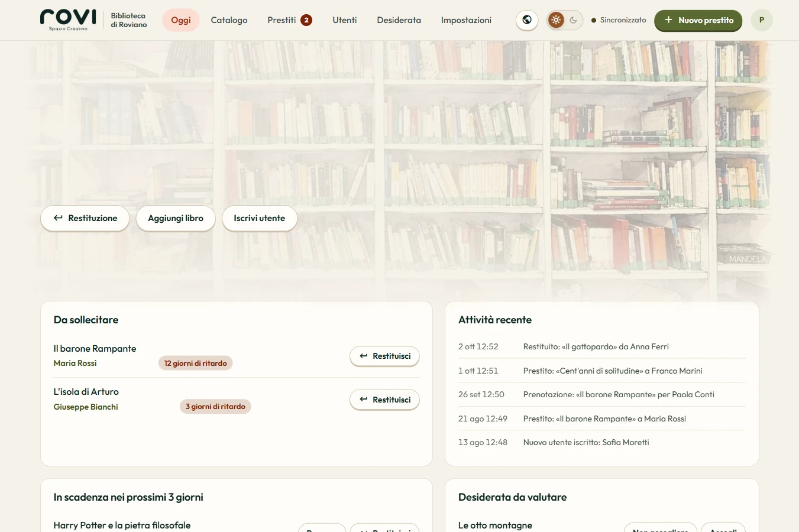
Task: Open borrower Giuseppe Bianchi
Action: [86, 407]
